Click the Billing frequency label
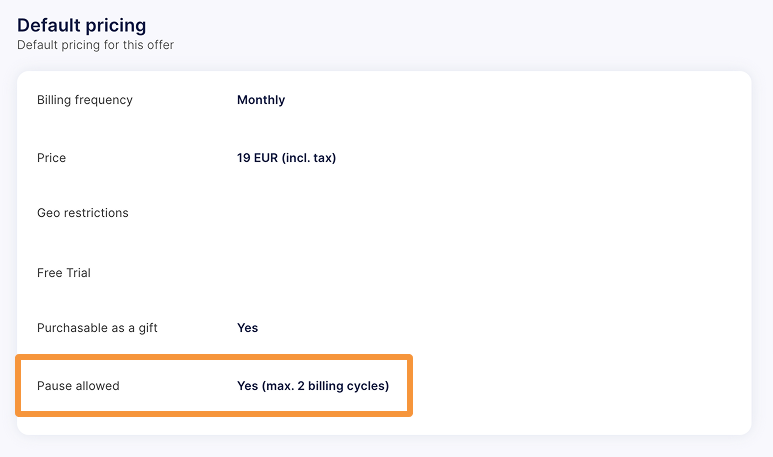 coord(85,100)
